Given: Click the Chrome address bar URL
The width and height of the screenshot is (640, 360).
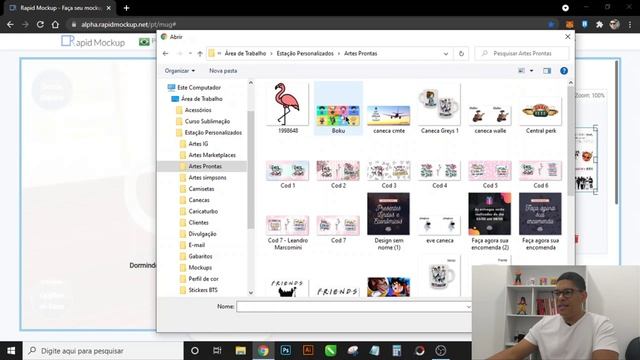Looking at the screenshot, I should (x=128, y=24).
